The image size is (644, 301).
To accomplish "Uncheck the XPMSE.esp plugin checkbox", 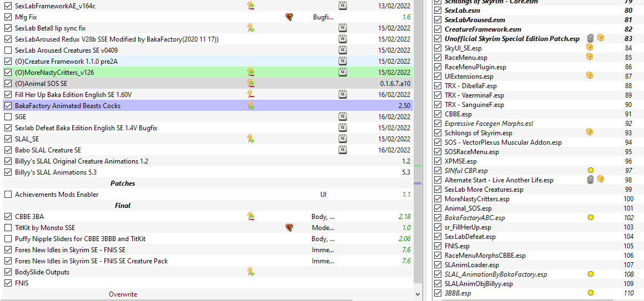I will click(437, 161).
